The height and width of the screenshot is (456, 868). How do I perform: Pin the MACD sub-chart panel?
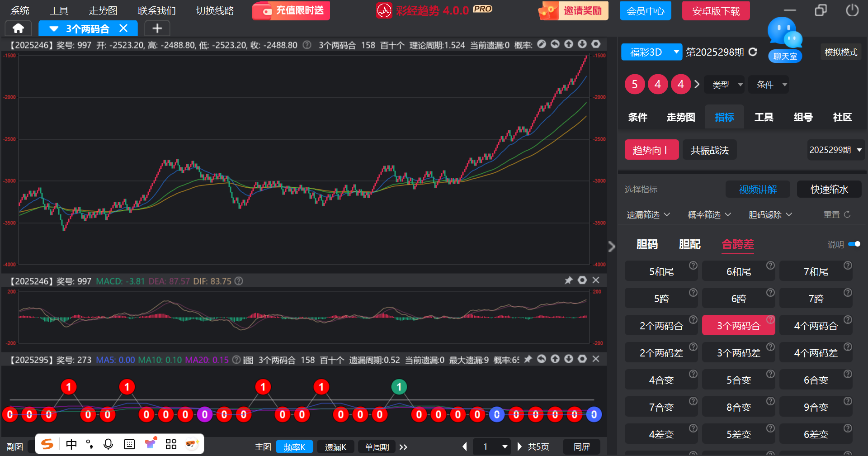click(568, 280)
